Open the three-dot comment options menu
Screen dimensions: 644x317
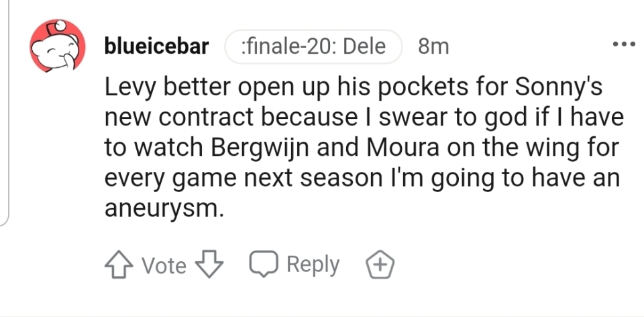(x=623, y=45)
